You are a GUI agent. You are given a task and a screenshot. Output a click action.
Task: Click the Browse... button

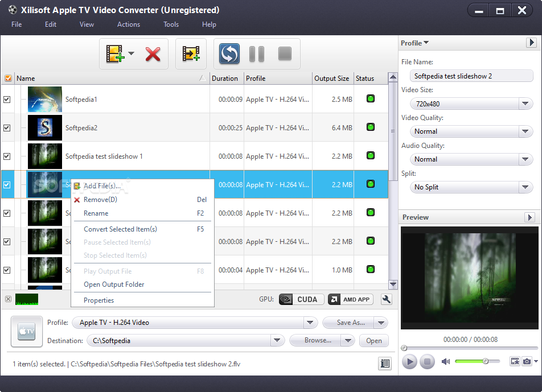tap(315, 341)
